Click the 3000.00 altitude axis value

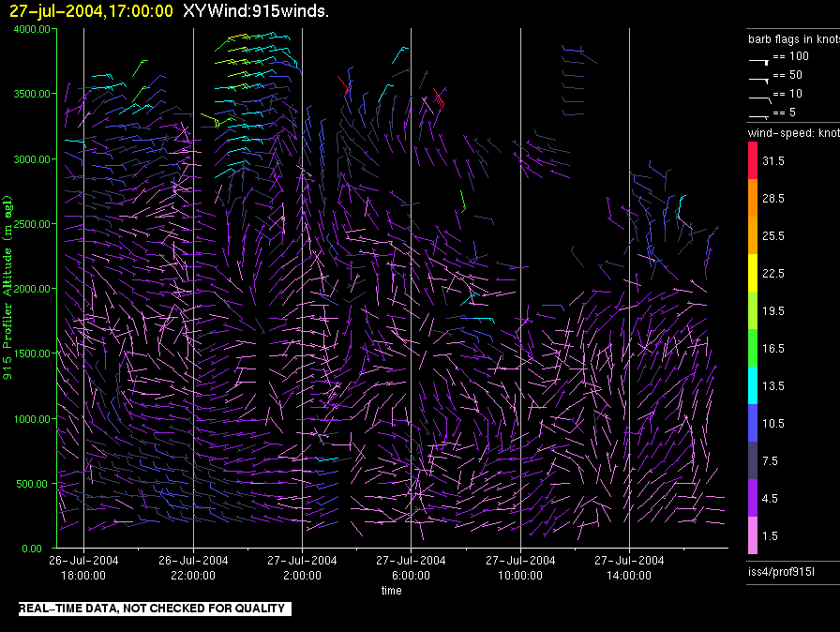pos(32,159)
